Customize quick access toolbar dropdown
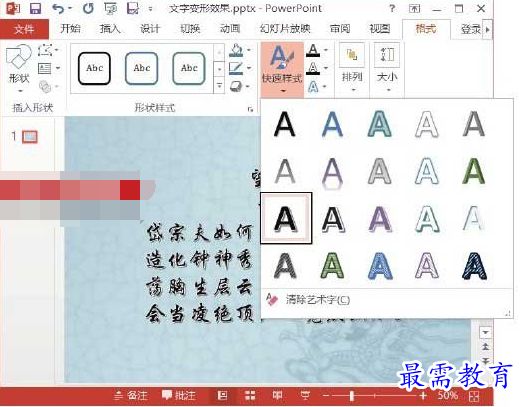 tap(151, 9)
